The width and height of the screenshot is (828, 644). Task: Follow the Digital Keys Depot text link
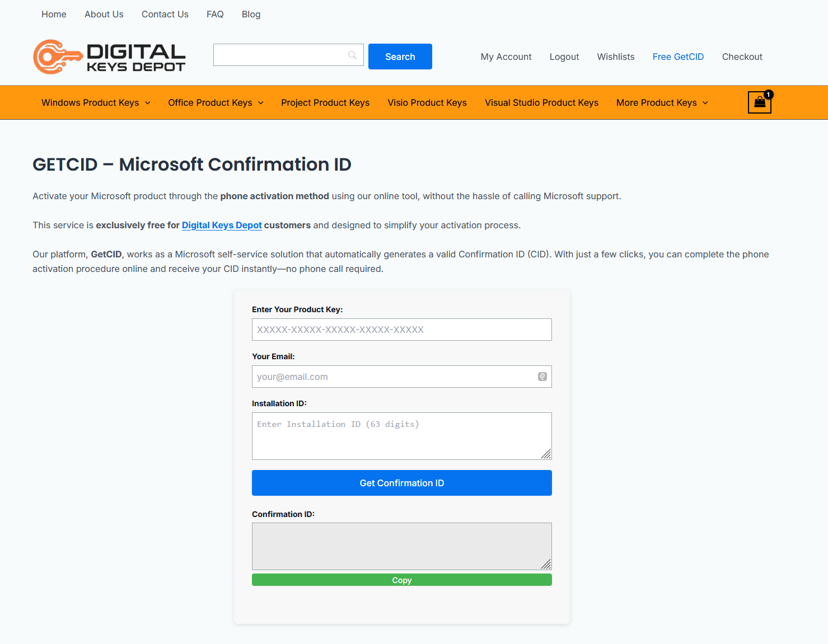(222, 225)
